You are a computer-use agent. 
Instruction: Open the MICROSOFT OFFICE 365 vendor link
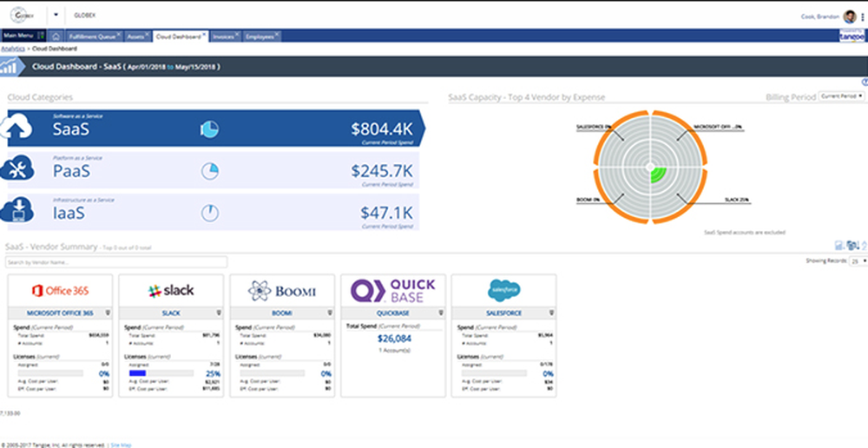[x=60, y=313]
